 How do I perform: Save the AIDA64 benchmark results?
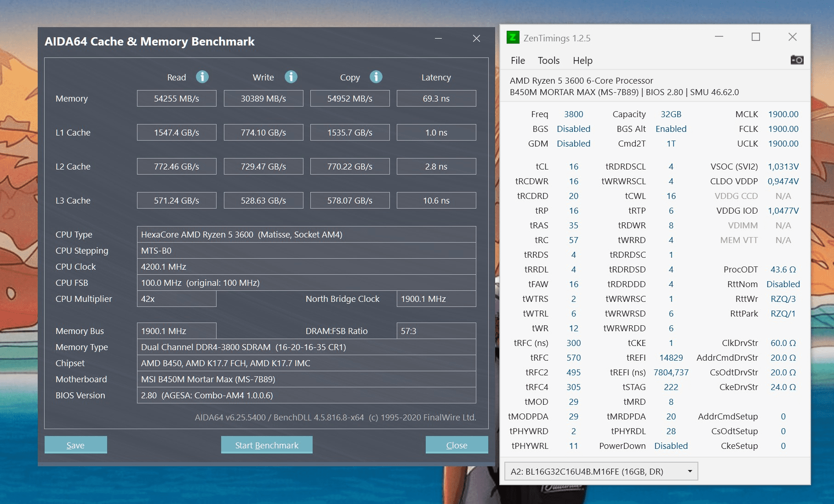tap(75, 445)
